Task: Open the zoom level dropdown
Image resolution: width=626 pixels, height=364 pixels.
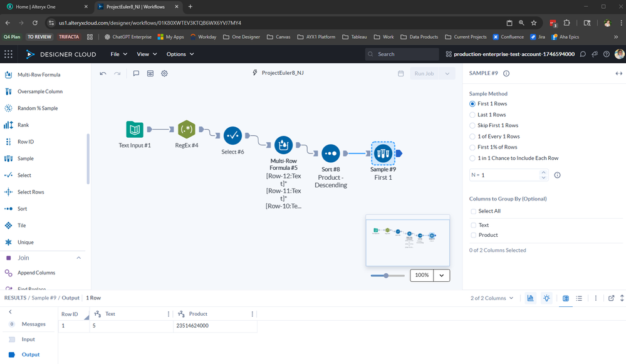Action: coord(442,275)
